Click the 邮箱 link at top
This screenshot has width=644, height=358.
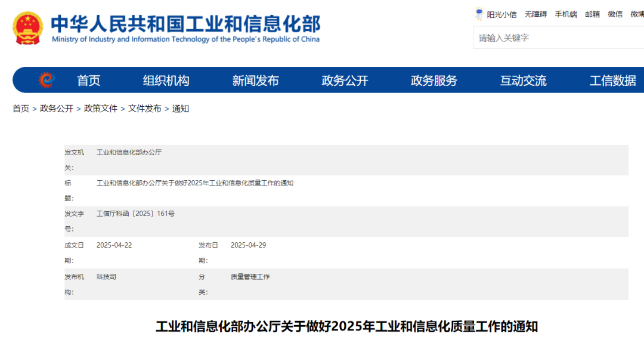592,14
